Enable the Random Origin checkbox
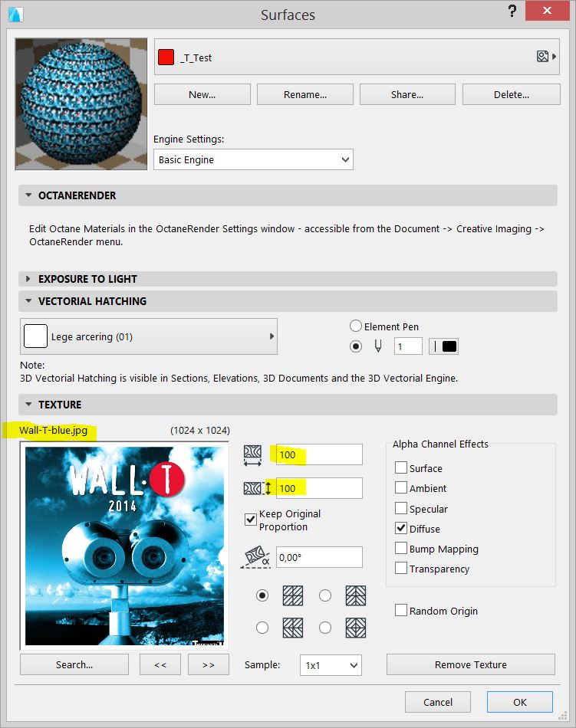 pos(401,611)
